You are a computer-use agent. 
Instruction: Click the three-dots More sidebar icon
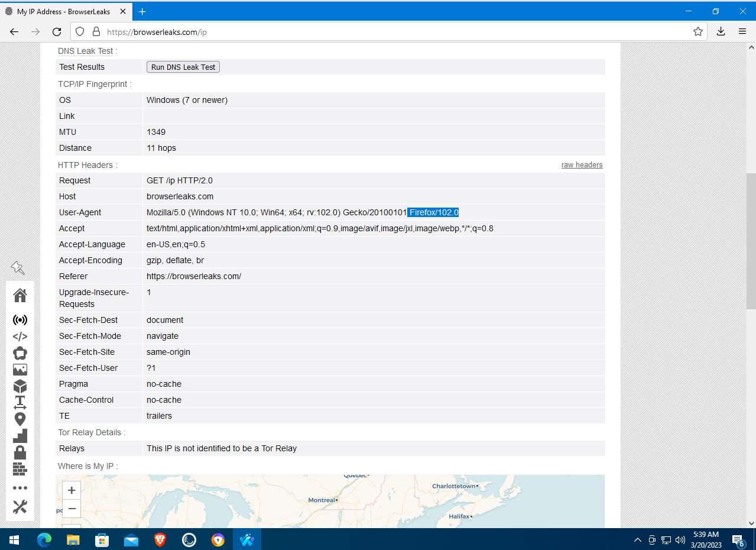[20, 488]
